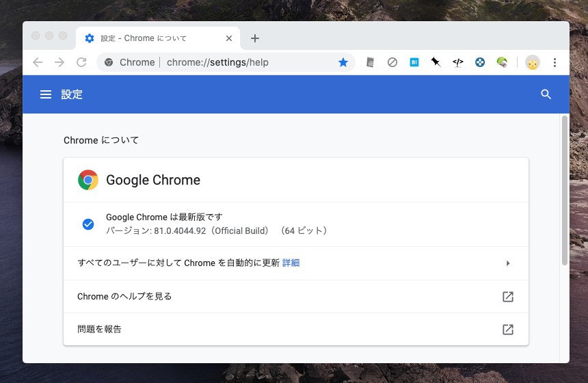Viewport: 588px width, 383px height.
Task: Open a new tab with plus button
Action: 255,38
